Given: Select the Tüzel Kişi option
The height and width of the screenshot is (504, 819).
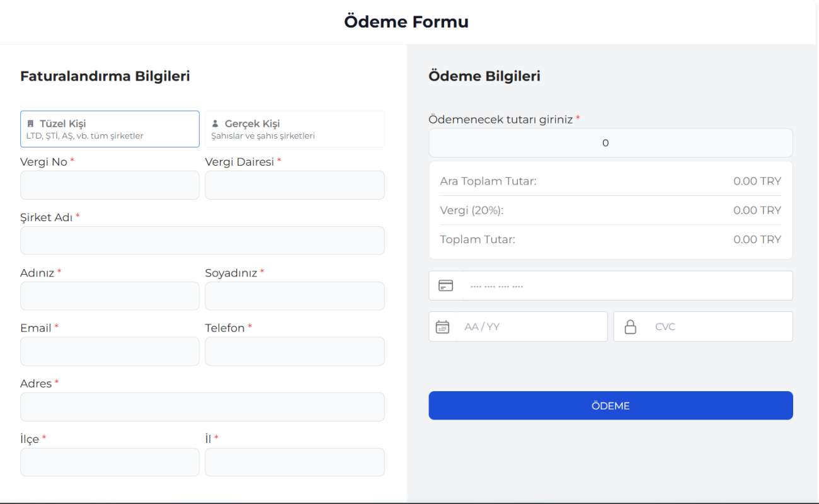Looking at the screenshot, I should [110, 129].
